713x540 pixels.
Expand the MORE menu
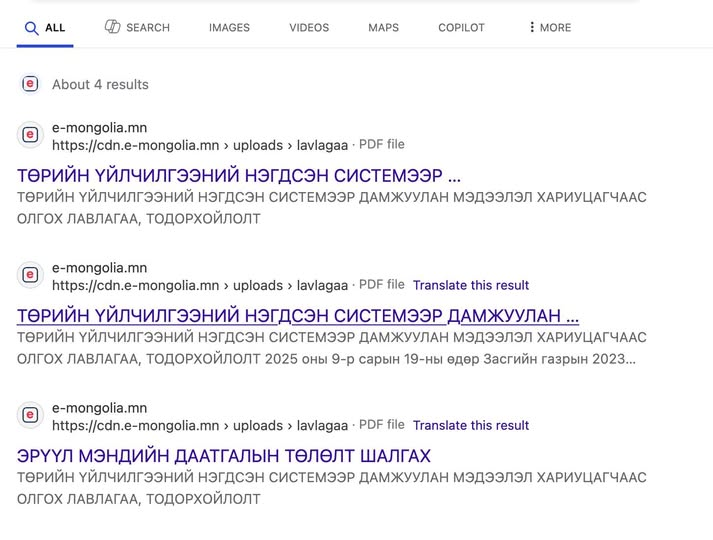pyautogui.click(x=549, y=28)
